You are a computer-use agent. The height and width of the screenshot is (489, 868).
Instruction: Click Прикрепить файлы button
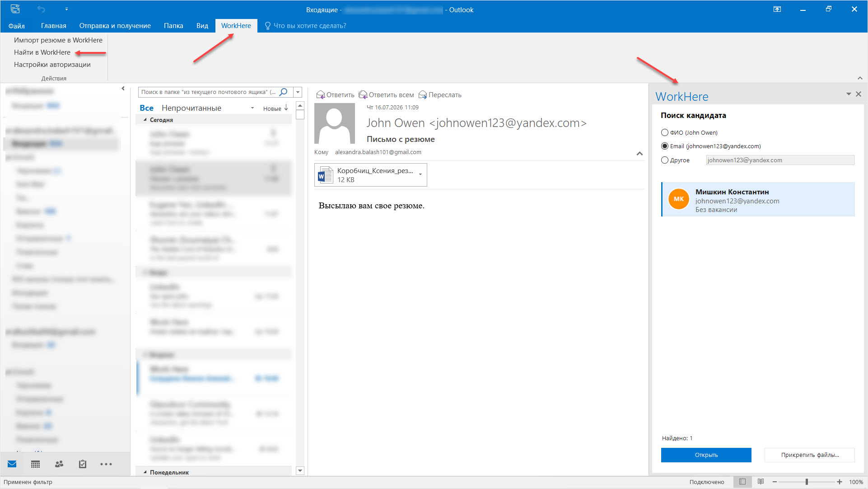click(x=810, y=455)
